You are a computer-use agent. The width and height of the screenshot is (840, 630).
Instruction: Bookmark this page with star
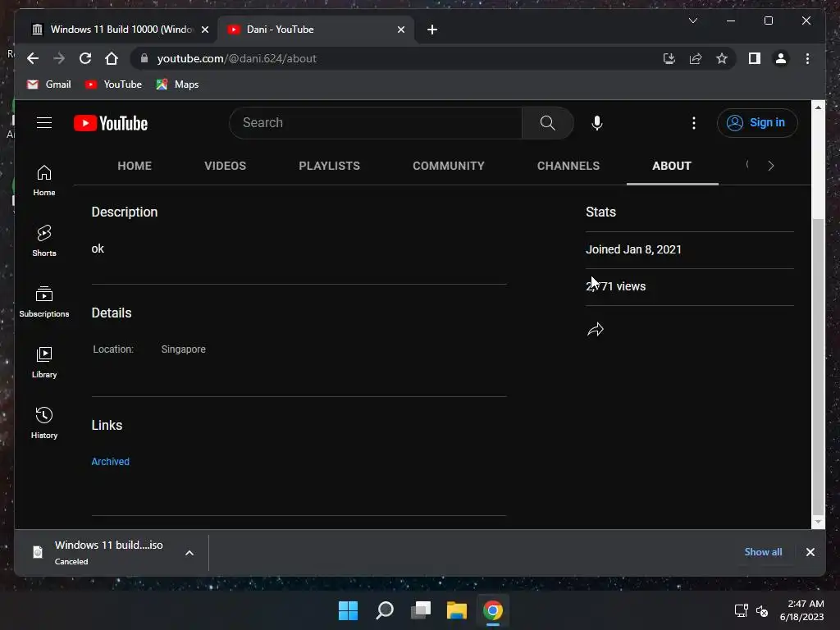click(722, 58)
